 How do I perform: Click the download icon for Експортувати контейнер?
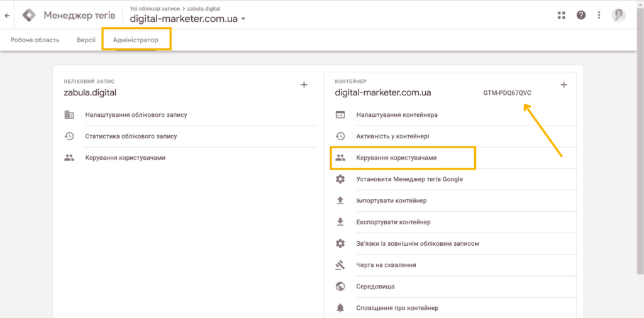(x=340, y=222)
